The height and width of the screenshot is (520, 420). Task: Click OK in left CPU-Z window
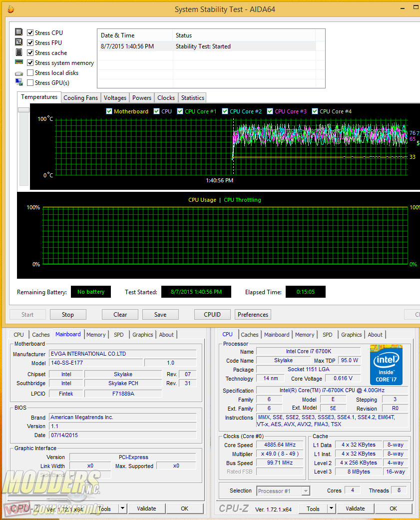pos(185,509)
